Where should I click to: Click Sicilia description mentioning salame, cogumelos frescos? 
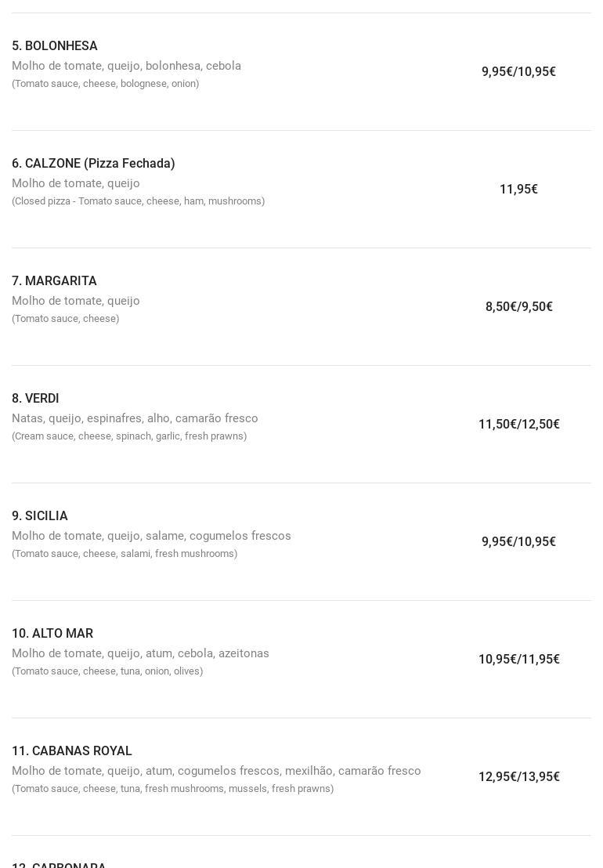pyautogui.click(x=151, y=536)
